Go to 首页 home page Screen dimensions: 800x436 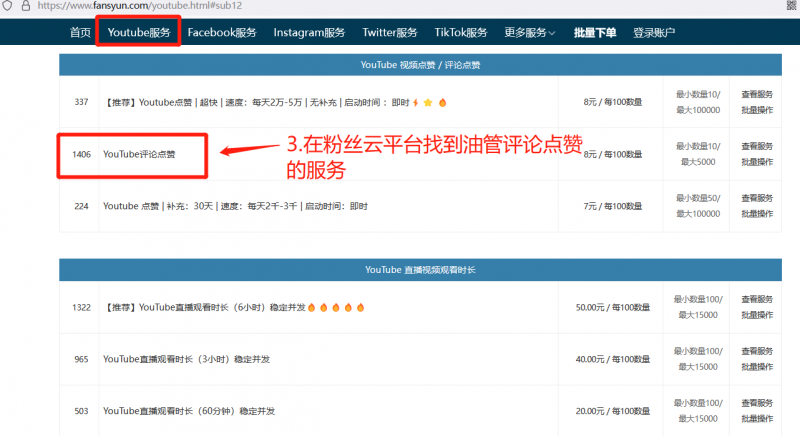[x=80, y=32]
